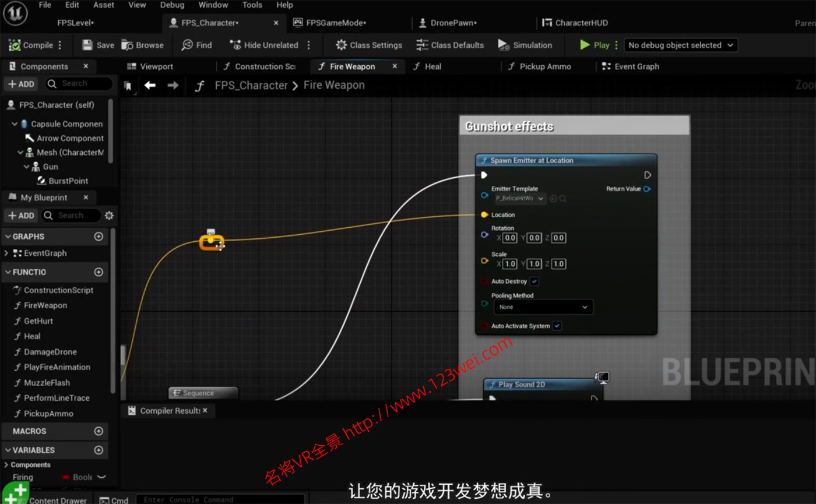Open Pooling Method dropdown
Image resolution: width=816 pixels, height=504 pixels.
(x=543, y=307)
